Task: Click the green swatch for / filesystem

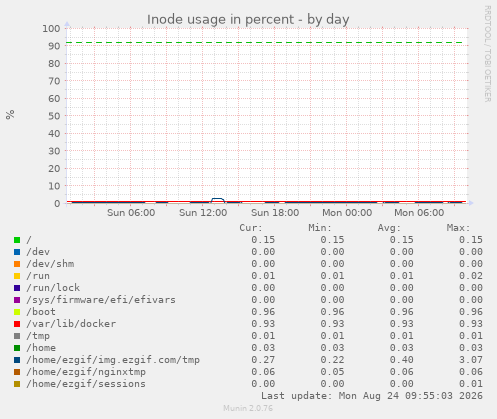Action: (x=17, y=240)
